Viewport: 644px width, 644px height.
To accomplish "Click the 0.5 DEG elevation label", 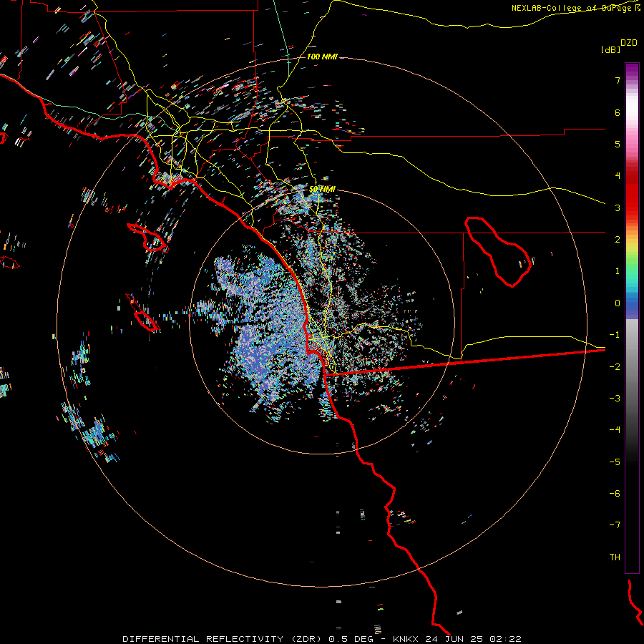I will 351,639.
